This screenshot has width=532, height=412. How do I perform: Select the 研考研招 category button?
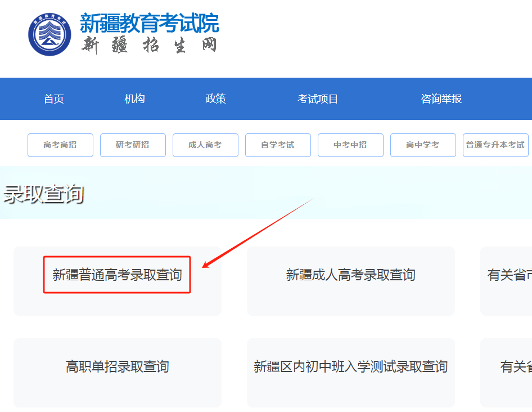(x=133, y=145)
